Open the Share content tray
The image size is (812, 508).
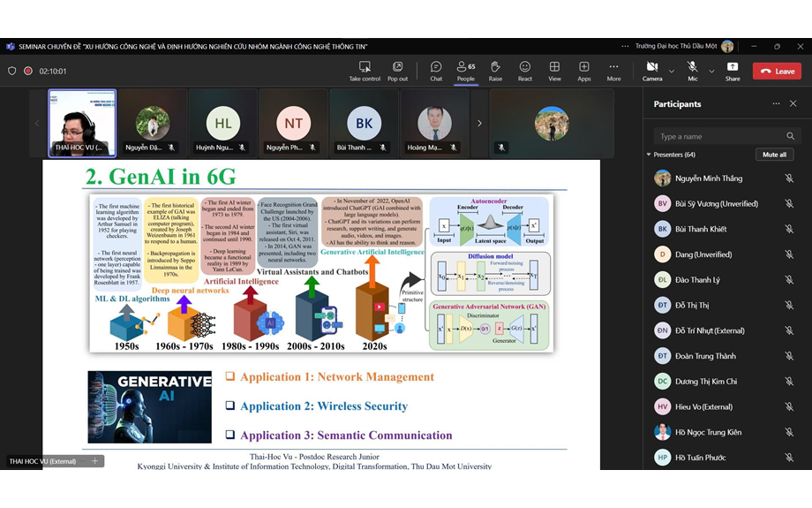click(733, 72)
